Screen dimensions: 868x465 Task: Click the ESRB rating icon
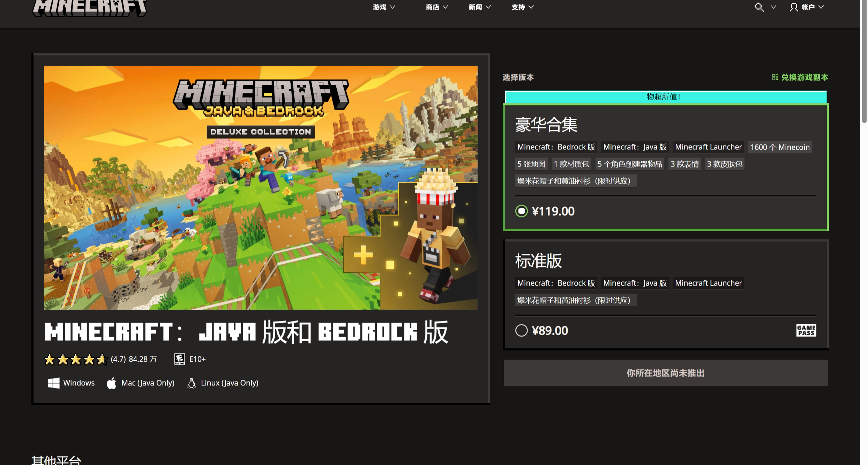coord(179,359)
